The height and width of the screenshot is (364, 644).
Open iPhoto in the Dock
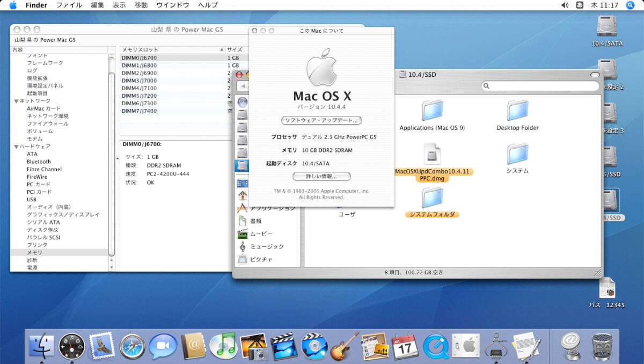tap(254, 346)
